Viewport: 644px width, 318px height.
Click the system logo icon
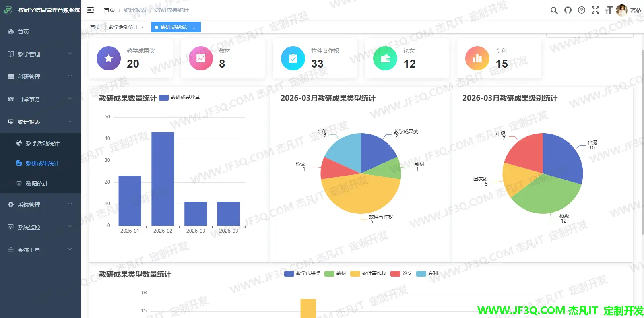(8, 10)
